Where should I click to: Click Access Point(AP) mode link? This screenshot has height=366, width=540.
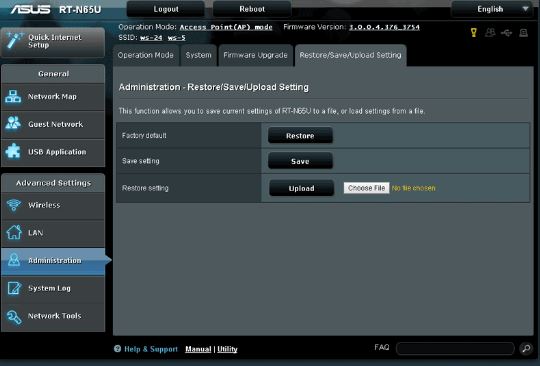(x=226, y=27)
